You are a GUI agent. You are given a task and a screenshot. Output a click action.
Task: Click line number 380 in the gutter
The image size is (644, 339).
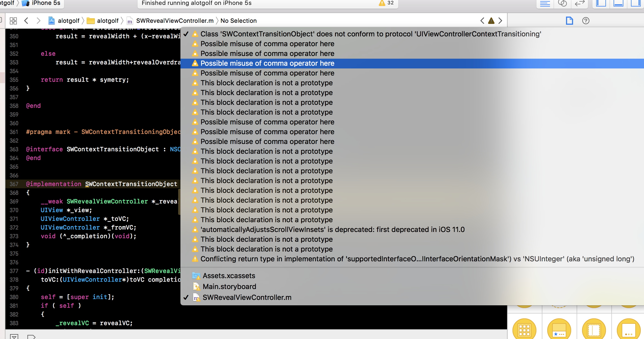click(x=14, y=297)
